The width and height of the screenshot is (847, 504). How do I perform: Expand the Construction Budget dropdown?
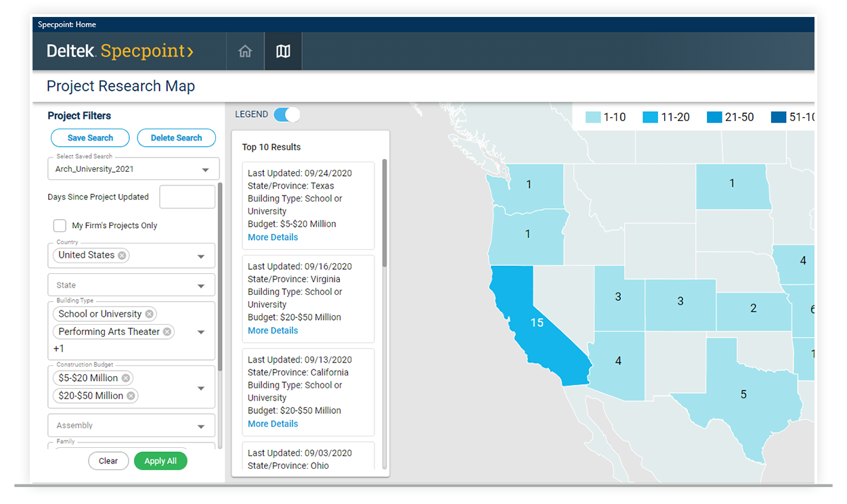(x=201, y=387)
